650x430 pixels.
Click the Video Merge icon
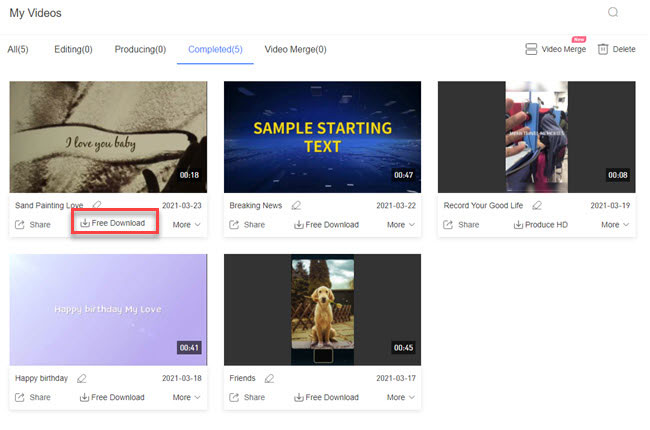531,49
